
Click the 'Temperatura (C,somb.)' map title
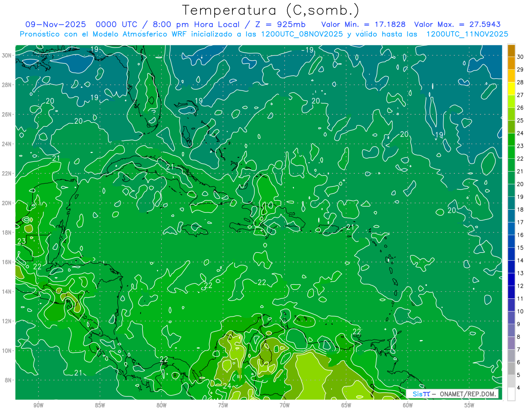pos(270,10)
